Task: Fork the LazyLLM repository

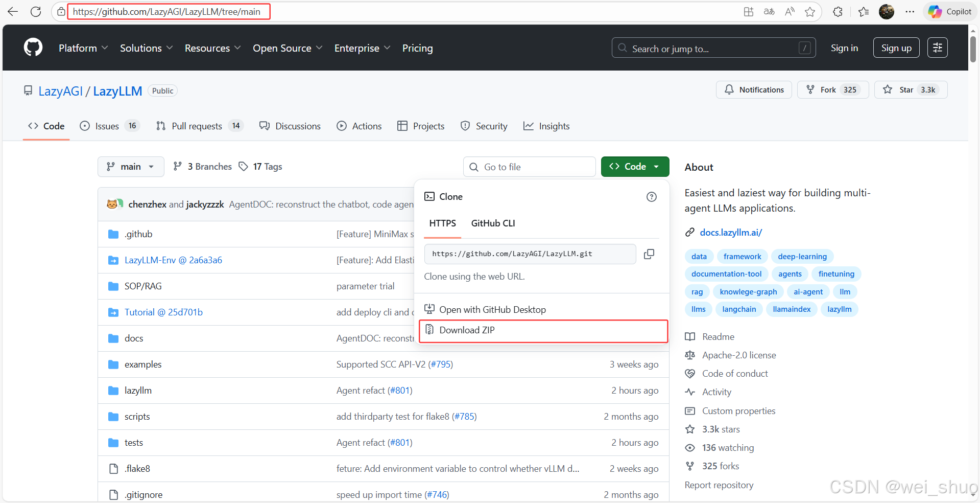Action: [833, 89]
